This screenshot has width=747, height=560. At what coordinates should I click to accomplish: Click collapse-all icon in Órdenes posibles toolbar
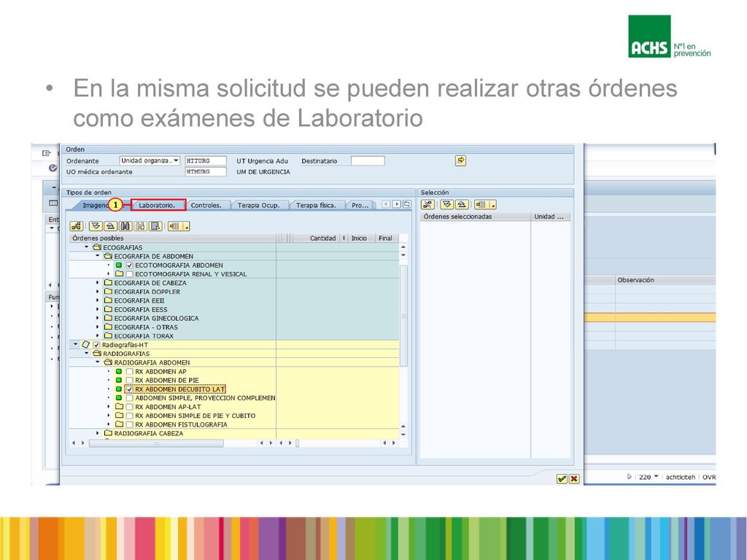click(111, 226)
